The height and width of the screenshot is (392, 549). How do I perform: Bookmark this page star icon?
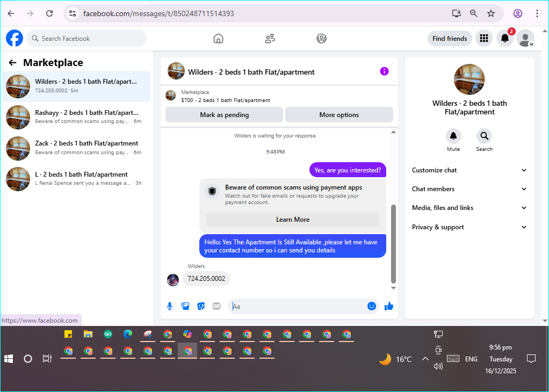coord(491,13)
